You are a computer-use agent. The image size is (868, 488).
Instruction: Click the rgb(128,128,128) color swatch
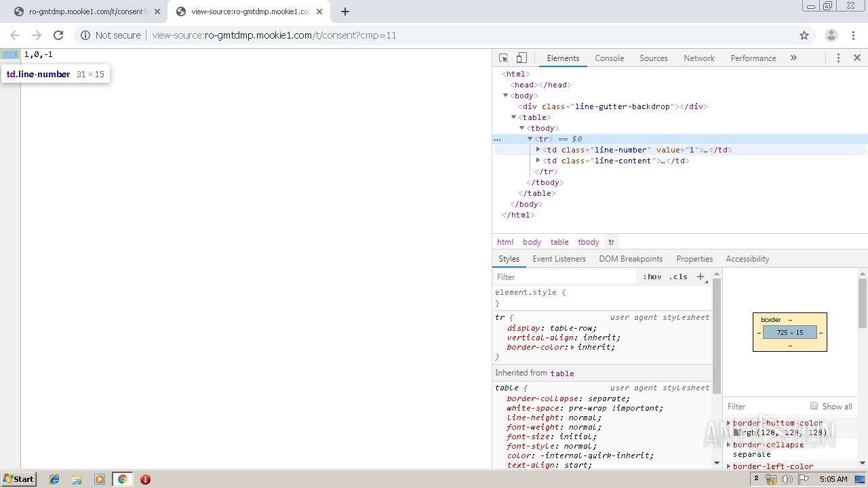737,432
